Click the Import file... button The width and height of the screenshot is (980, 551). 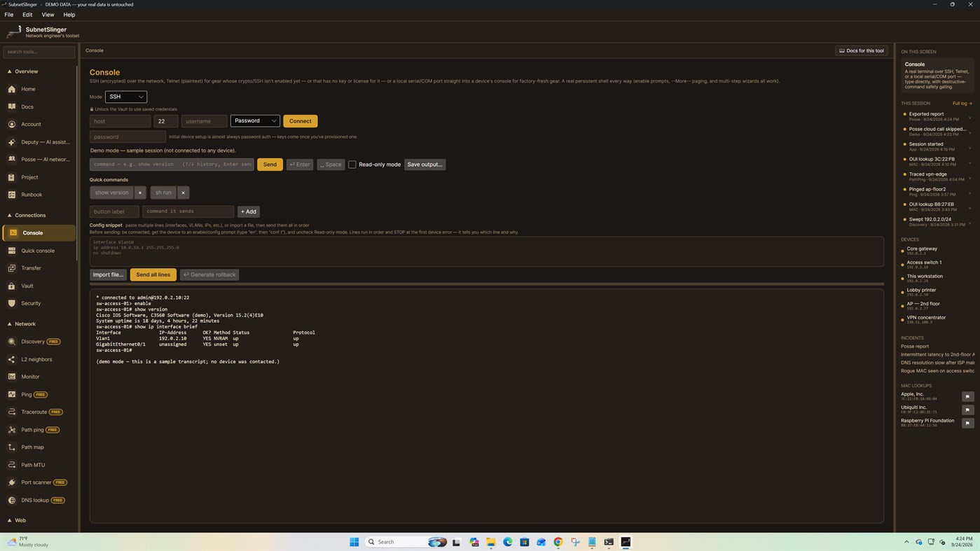(x=108, y=274)
